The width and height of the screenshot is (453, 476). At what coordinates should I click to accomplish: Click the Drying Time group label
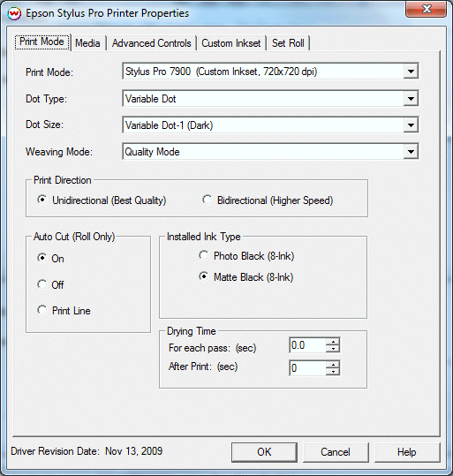(x=192, y=331)
